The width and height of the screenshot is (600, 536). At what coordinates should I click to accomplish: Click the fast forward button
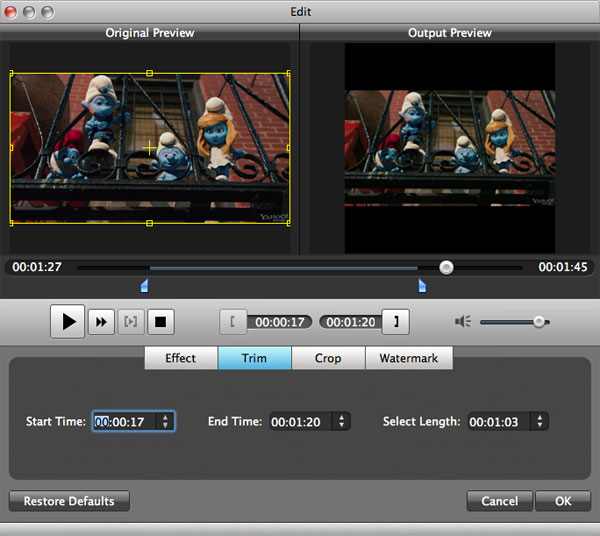point(101,322)
